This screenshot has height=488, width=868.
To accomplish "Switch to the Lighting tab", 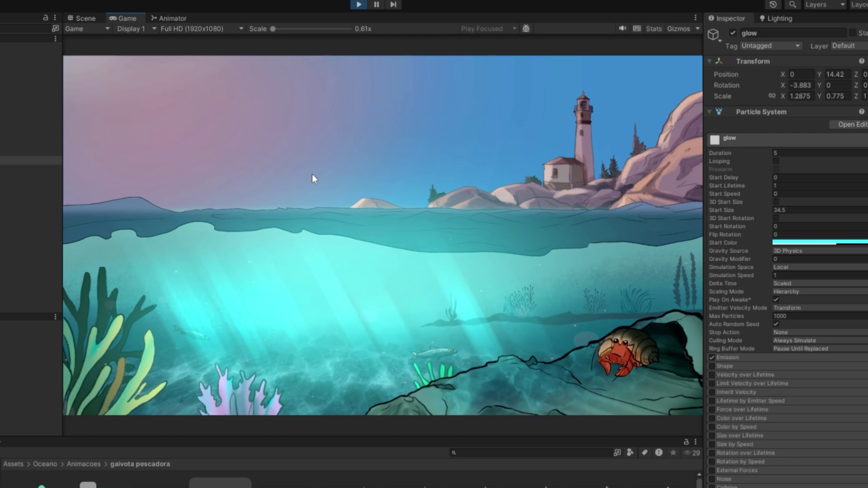I will coord(775,18).
